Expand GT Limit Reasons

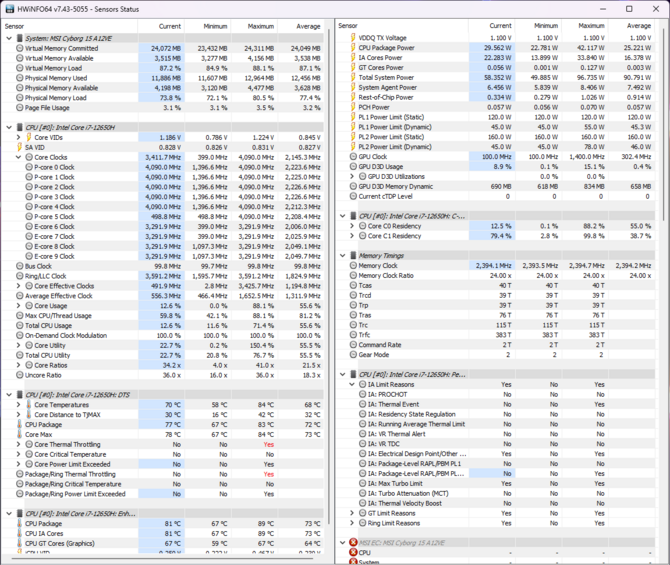(x=352, y=513)
